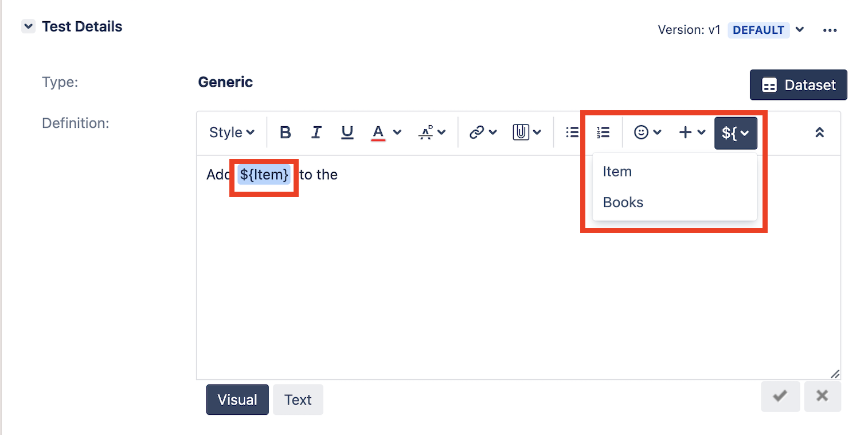This screenshot has height=435, width=868.
Task: Toggle underline formatting
Action: point(347,133)
